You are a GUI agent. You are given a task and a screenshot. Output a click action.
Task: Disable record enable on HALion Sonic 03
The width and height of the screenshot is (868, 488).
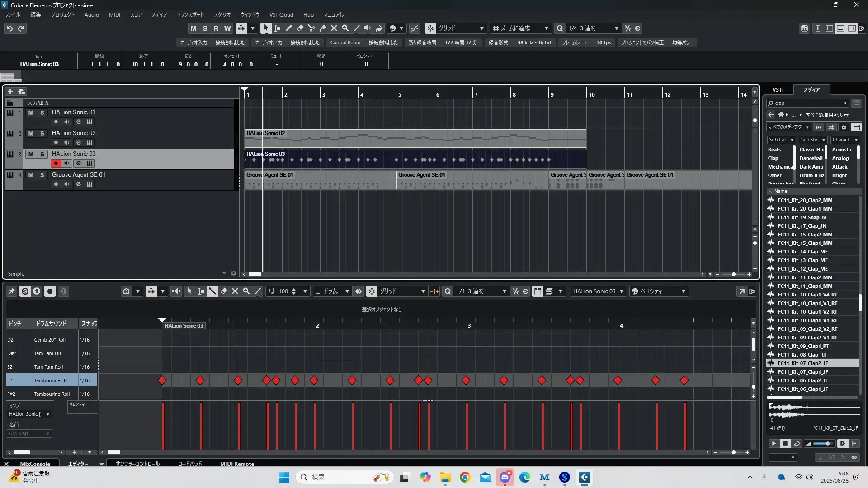[x=56, y=164]
